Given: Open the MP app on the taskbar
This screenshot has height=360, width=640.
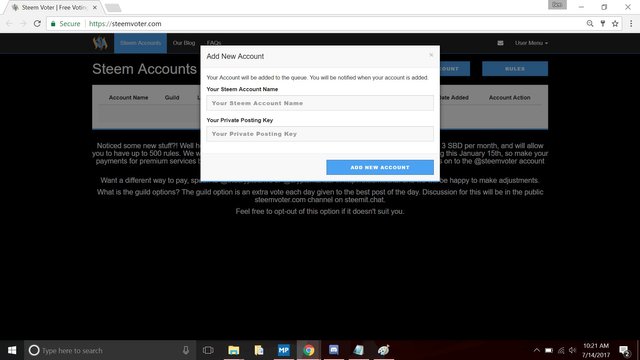Looking at the screenshot, I should click(x=283, y=350).
